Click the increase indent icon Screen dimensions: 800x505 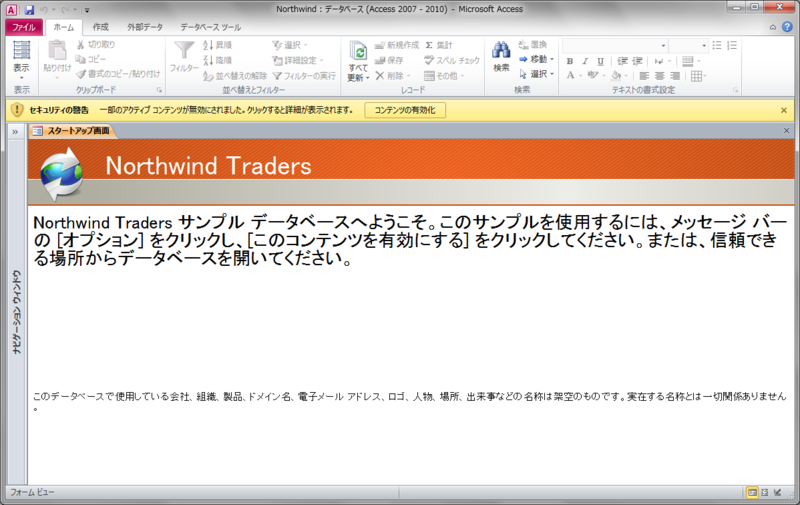[x=637, y=61]
